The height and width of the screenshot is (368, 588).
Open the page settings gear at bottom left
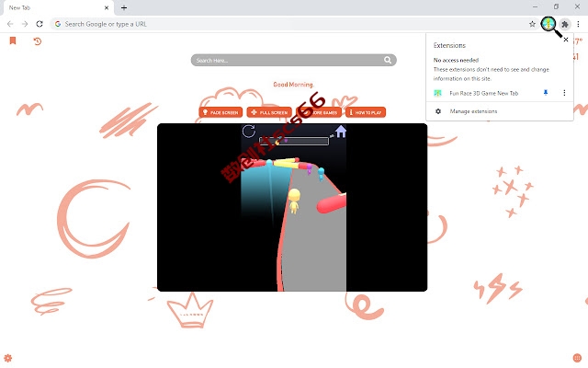pyautogui.click(x=8, y=358)
